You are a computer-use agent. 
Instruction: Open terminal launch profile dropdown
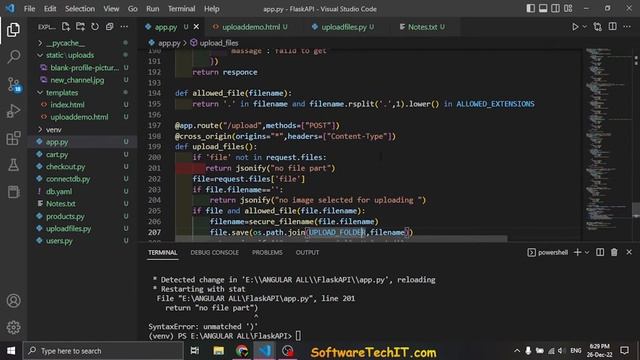click(x=587, y=253)
